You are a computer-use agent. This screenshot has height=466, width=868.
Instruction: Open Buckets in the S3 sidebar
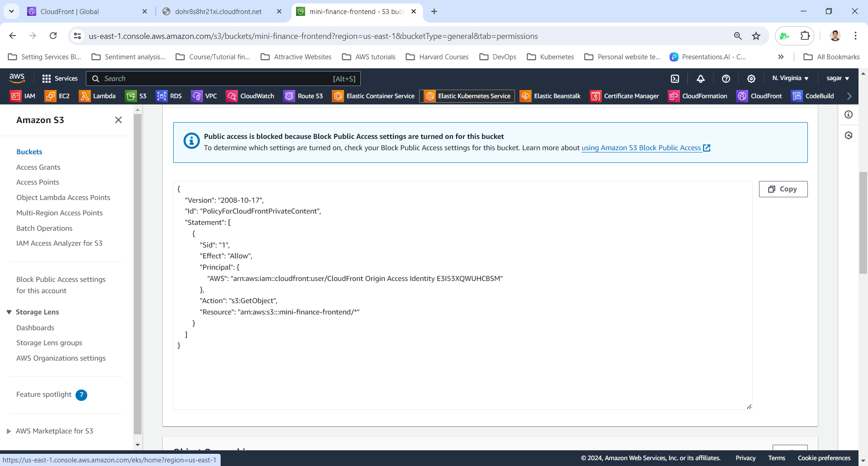tap(29, 152)
